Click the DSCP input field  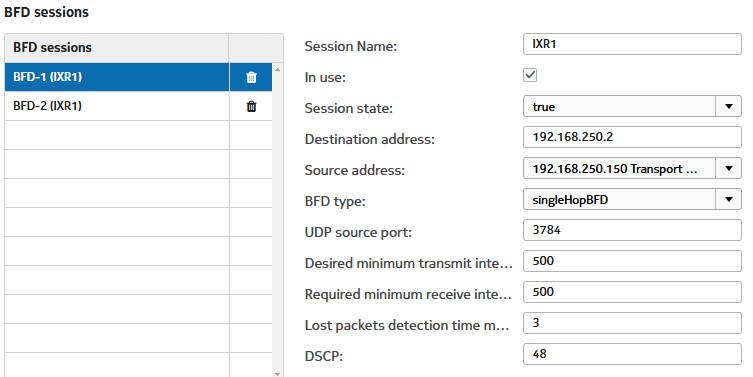[632, 354]
